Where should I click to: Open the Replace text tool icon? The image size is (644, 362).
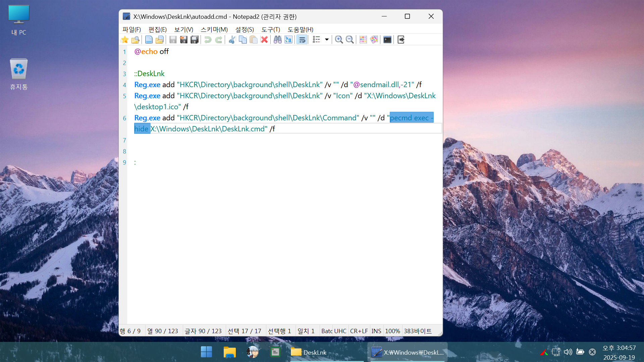coord(288,40)
